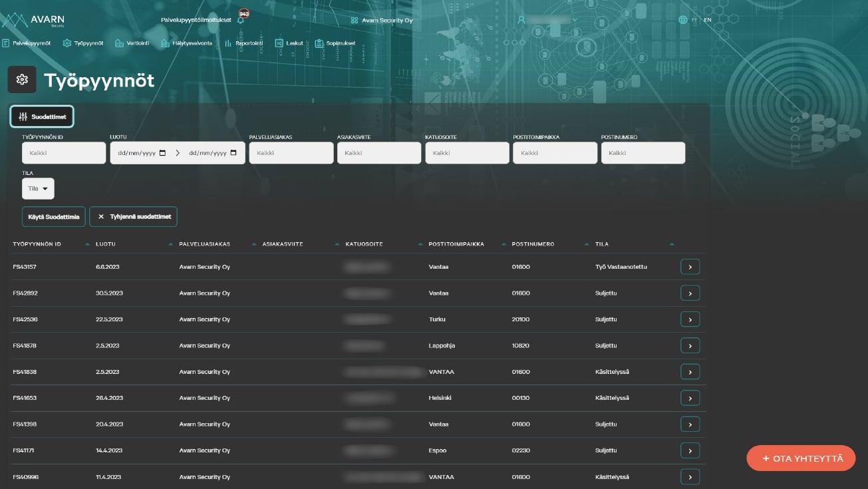Switch language to EN

[x=708, y=20]
